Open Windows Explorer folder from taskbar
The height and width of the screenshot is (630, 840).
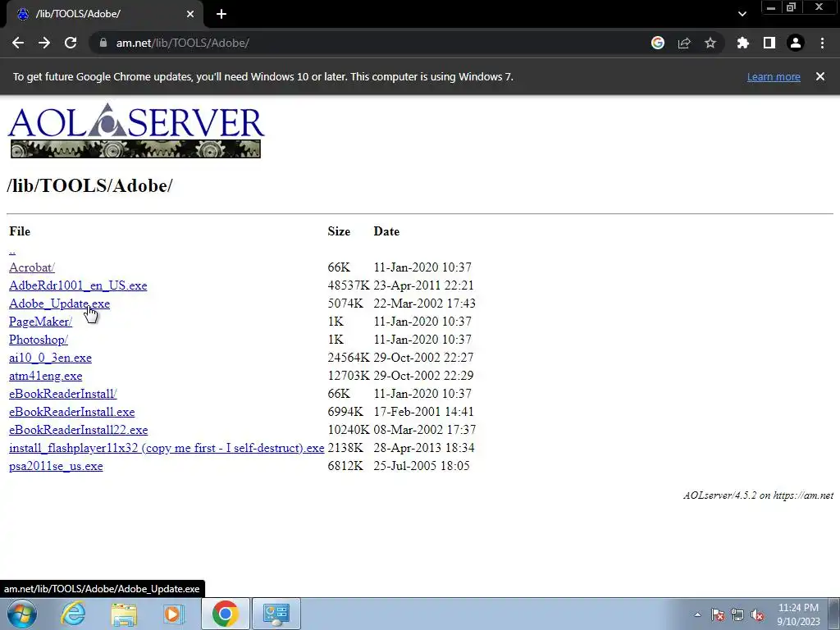coord(124,614)
